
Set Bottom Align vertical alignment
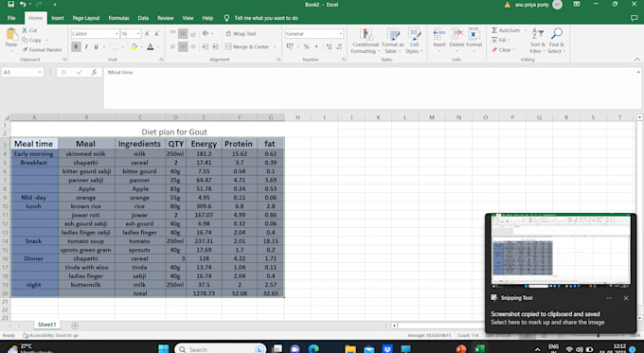pos(193,33)
